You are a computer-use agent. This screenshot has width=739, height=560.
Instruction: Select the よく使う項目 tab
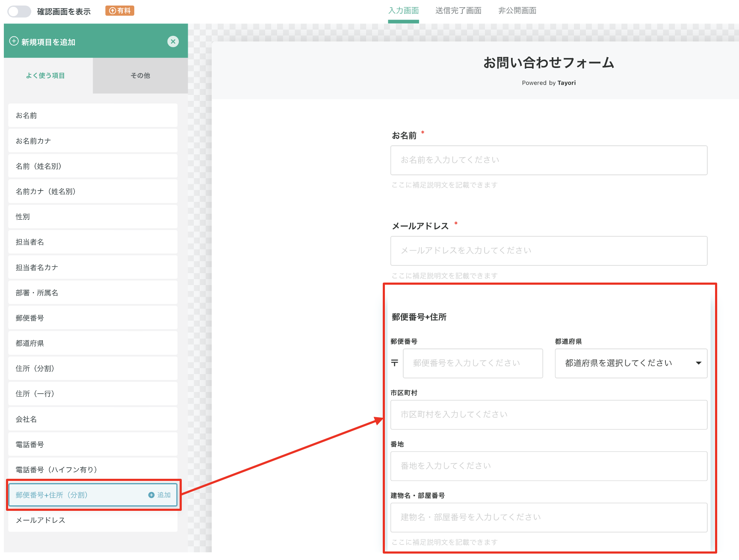pyautogui.click(x=45, y=76)
